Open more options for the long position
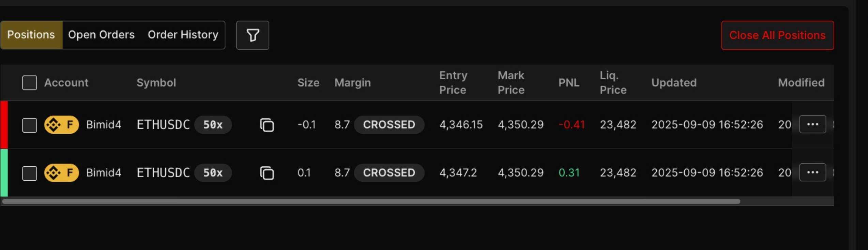This screenshot has width=868, height=250. [812, 172]
